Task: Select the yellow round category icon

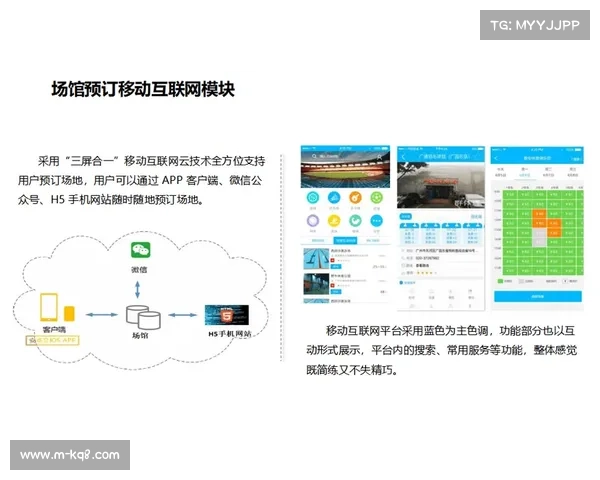Action: point(334,220)
